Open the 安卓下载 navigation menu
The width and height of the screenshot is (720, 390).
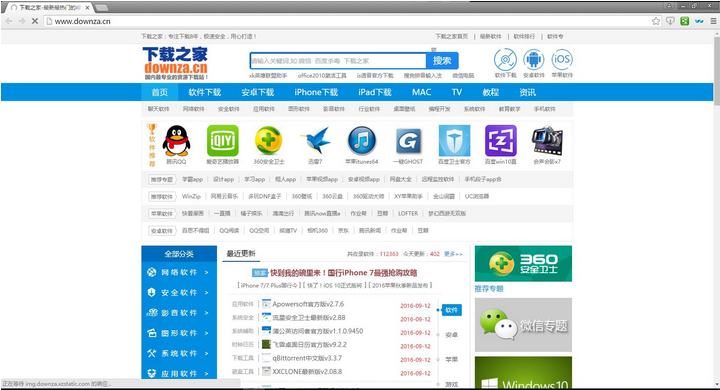(x=258, y=92)
